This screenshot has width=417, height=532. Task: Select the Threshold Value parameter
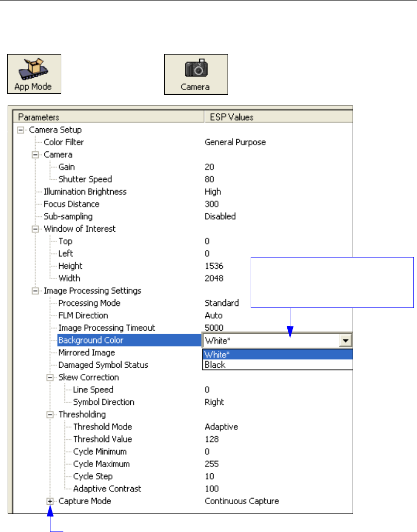103,439
